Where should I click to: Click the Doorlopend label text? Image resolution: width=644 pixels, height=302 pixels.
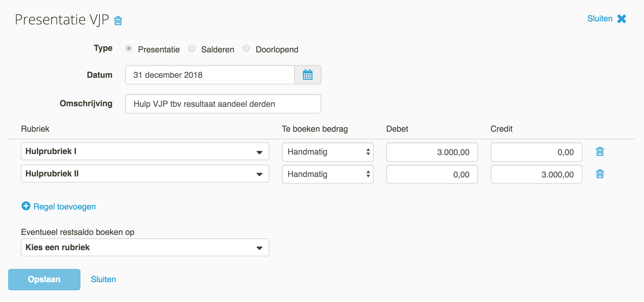click(277, 50)
